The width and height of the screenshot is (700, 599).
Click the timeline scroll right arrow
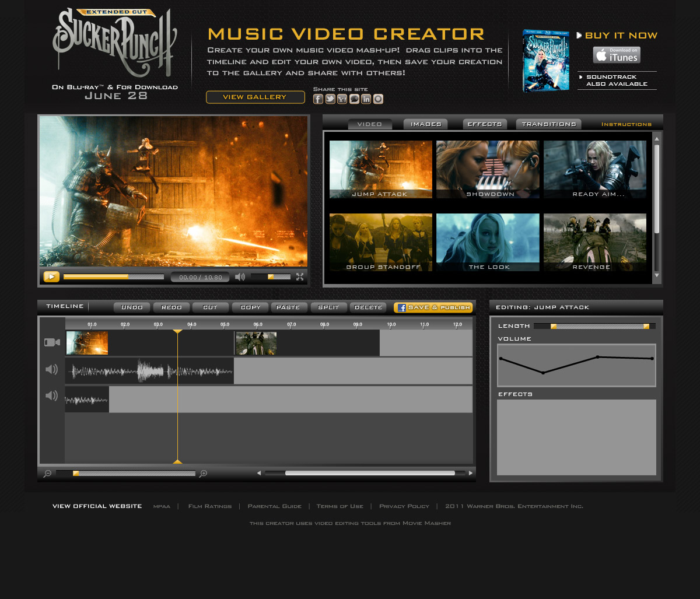pyautogui.click(x=471, y=473)
